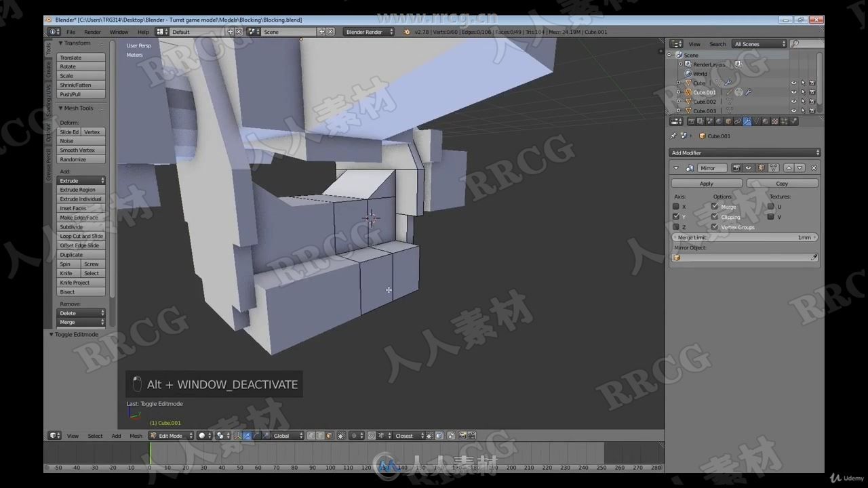The width and height of the screenshot is (868, 488).
Task: Move Mirror modifier up in stack
Action: click(x=789, y=168)
